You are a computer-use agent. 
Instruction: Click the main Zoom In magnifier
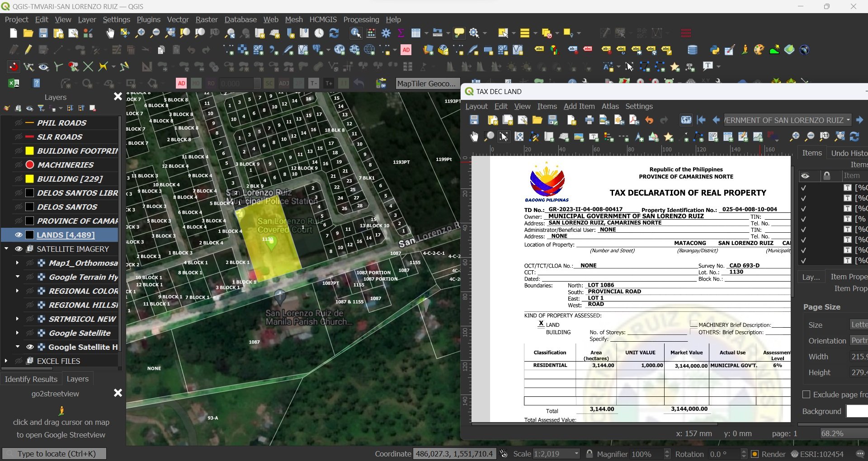point(140,33)
